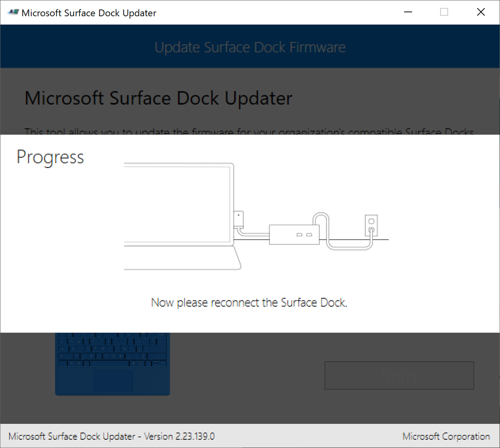This screenshot has width=500, height=448.
Task: Click the disabled maximize window button
Action: click(444, 12)
